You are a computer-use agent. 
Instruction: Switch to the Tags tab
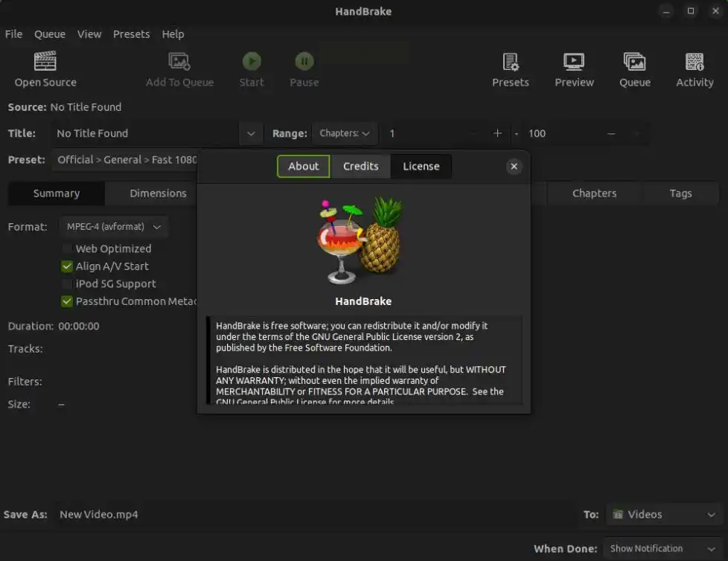tap(680, 193)
